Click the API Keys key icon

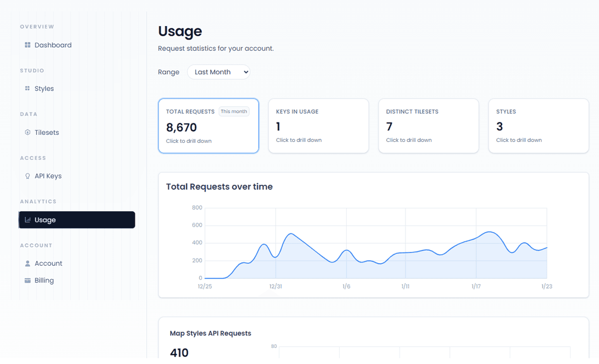(27, 176)
